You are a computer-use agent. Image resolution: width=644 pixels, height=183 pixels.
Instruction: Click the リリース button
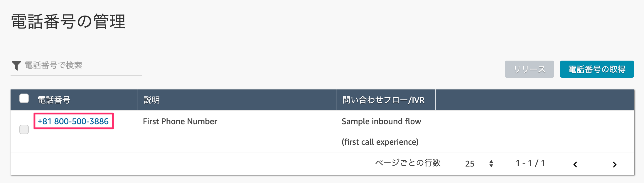[529, 69]
